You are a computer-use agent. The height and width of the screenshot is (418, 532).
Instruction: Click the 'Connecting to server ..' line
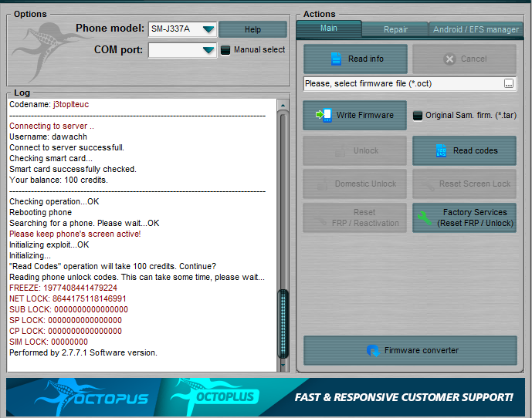coord(52,126)
